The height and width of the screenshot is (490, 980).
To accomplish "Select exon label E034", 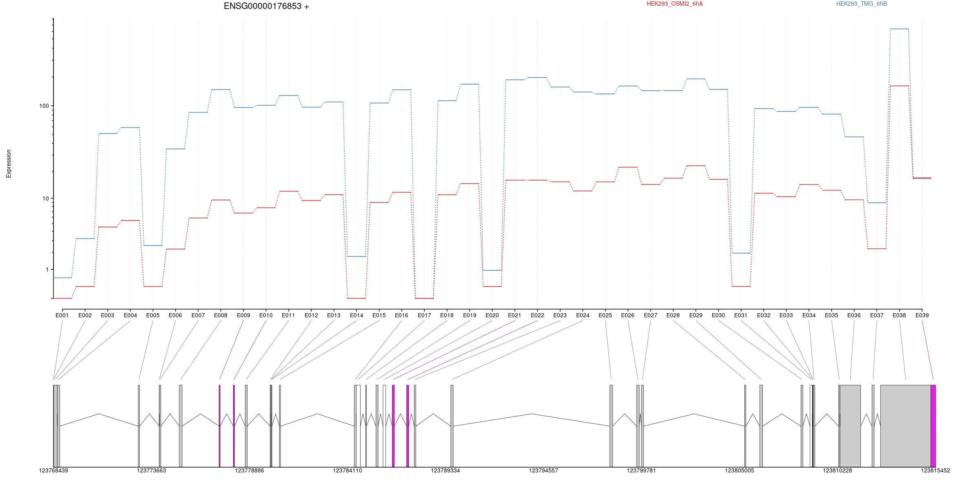I will (809, 315).
